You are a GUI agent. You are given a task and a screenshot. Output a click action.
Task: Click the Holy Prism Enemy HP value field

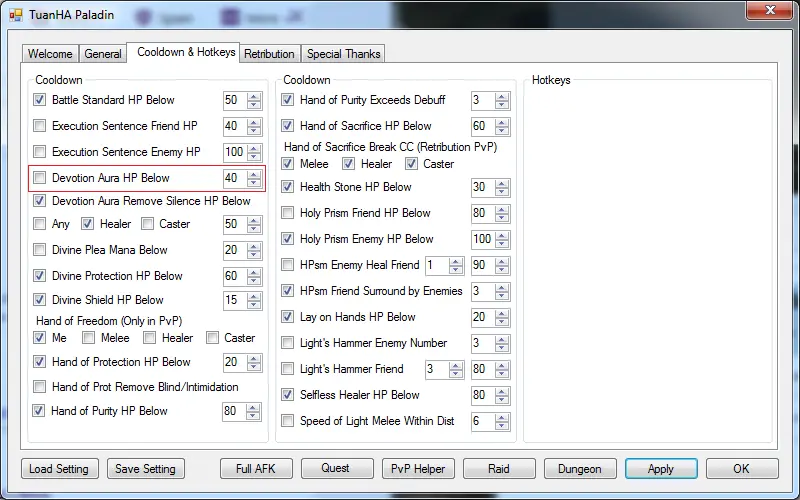coord(481,239)
